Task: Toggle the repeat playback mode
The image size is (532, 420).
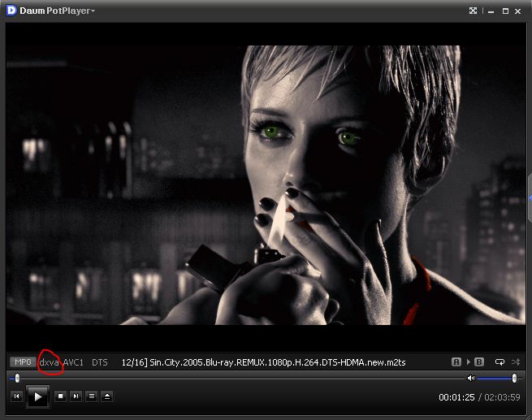Action: [500, 362]
